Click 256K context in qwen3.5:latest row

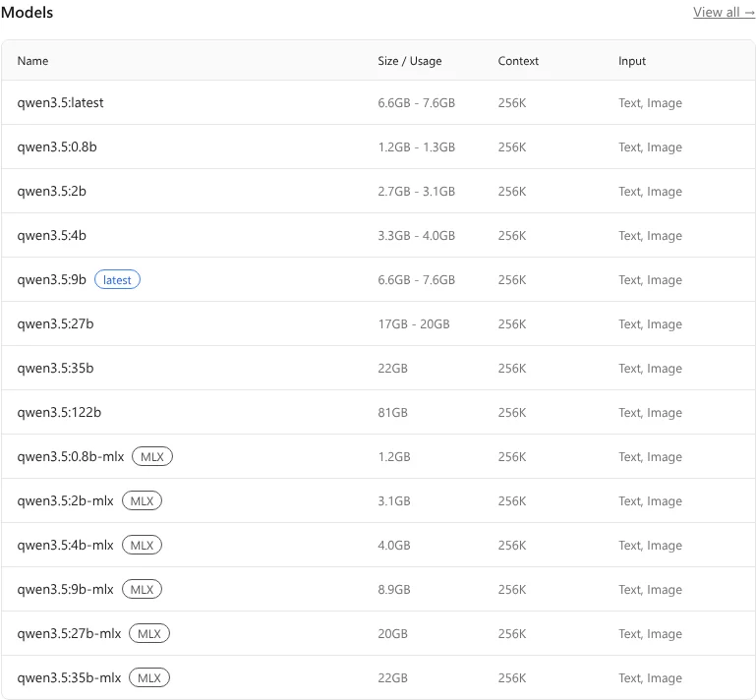512,102
